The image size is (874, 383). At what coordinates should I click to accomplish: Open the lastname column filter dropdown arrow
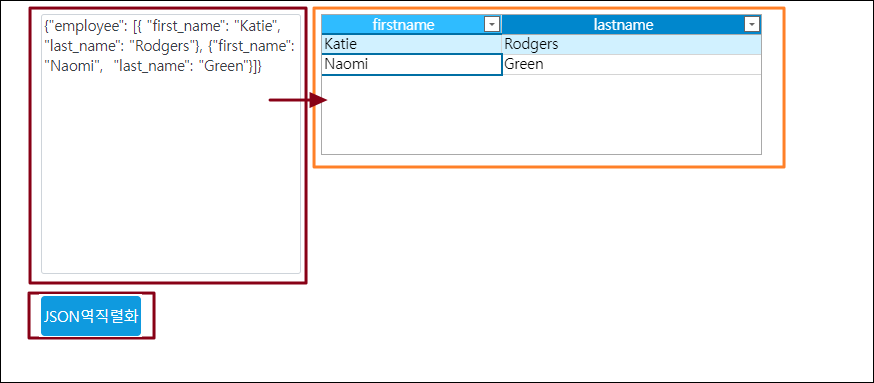click(752, 25)
